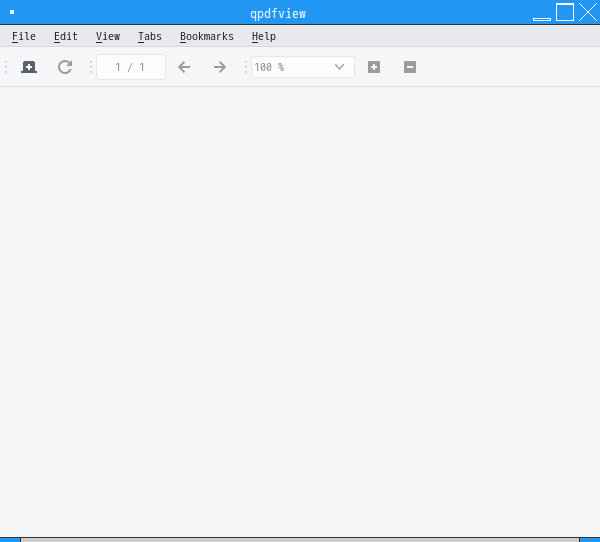Click the Refresh toolbar icon
The image size is (600, 542).
(x=65, y=67)
